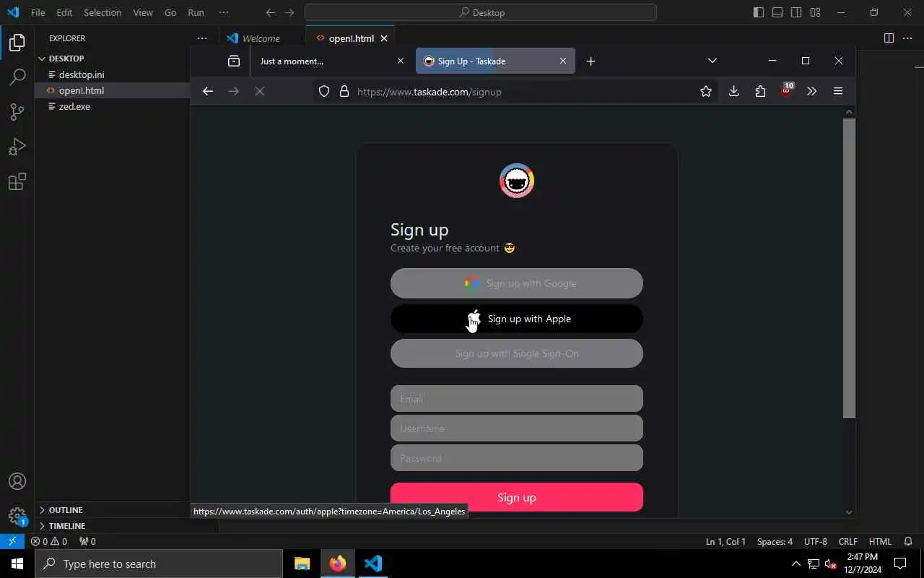
Task: Open Firefox View icon in tab bar
Action: 234,61
